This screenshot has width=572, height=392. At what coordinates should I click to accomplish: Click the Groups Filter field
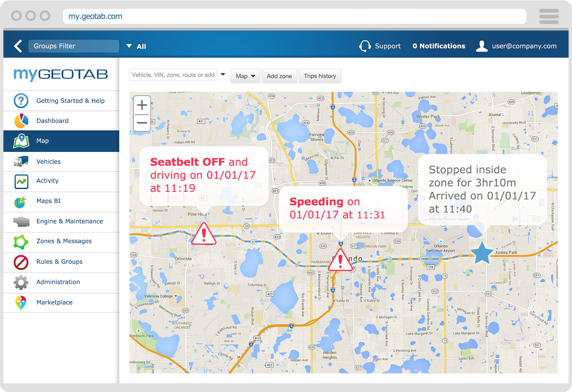pos(74,46)
